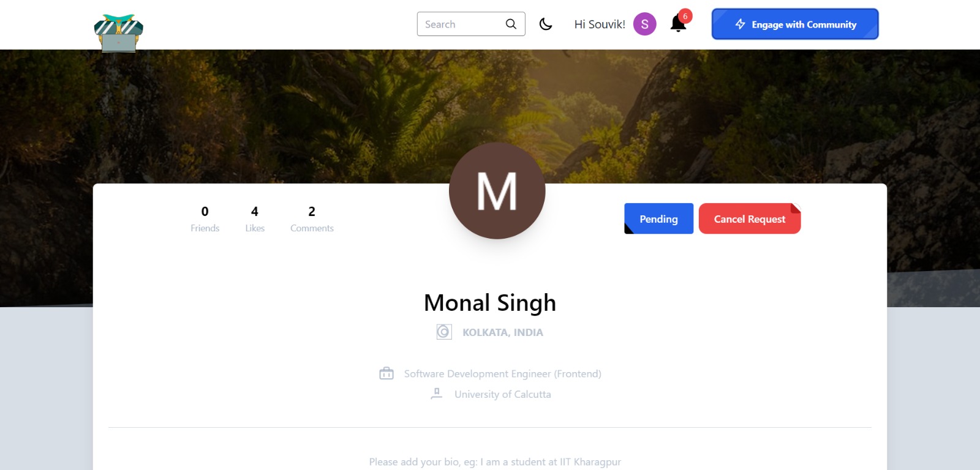
Task: Click the lightning bolt icon
Action: click(741, 24)
